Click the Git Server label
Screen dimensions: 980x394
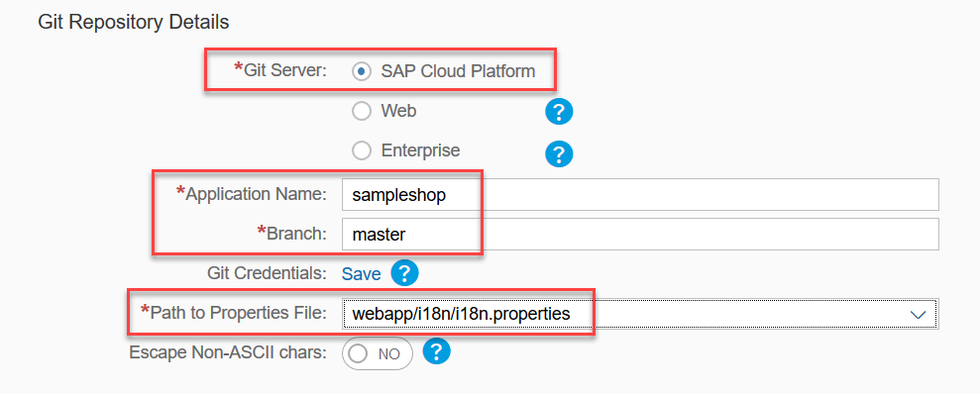280,70
